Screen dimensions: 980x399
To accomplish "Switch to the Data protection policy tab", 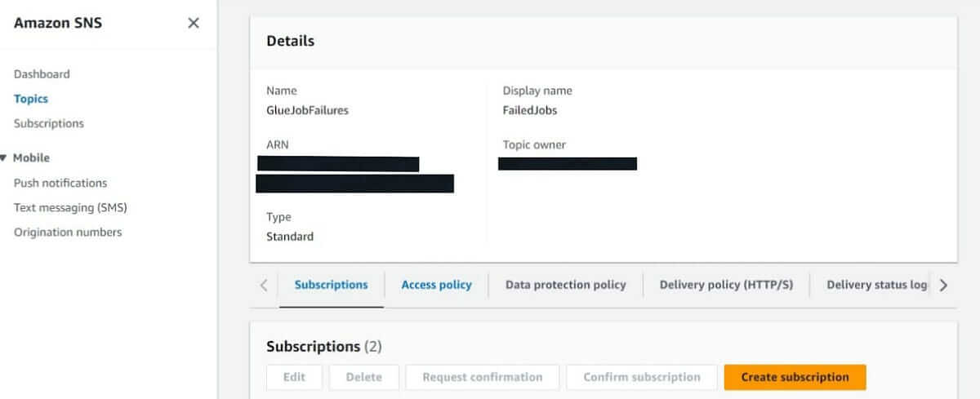I will click(565, 285).
